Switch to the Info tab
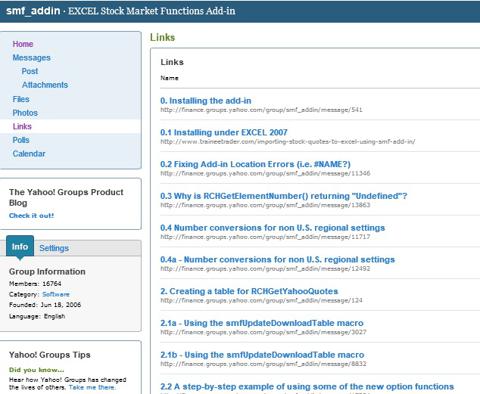The image size is (480, 394). tap(20, 247)
